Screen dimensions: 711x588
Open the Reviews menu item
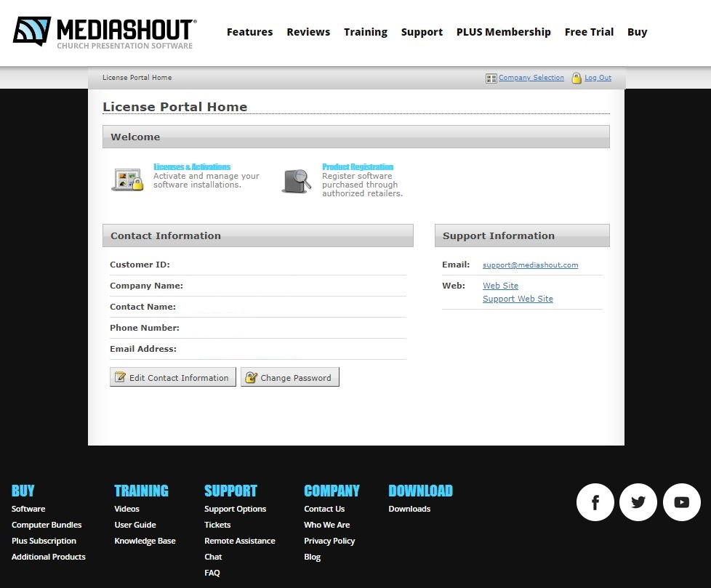click(308, 32)
